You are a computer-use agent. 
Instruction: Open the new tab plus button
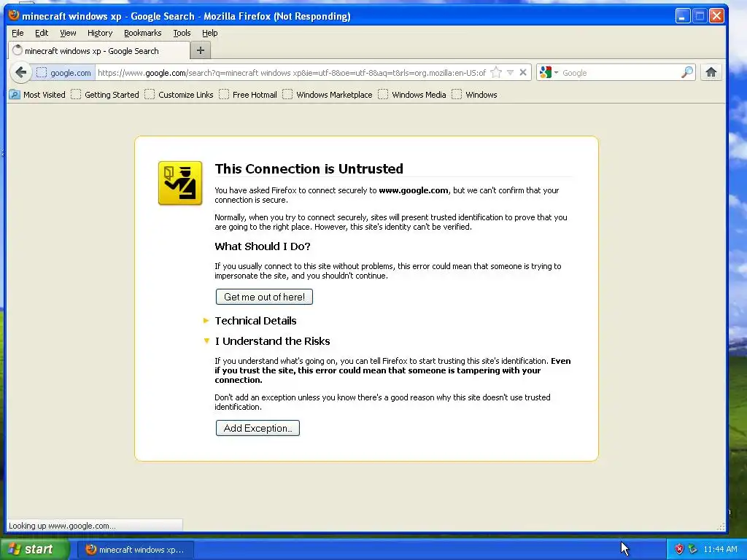tap(200, 50)
